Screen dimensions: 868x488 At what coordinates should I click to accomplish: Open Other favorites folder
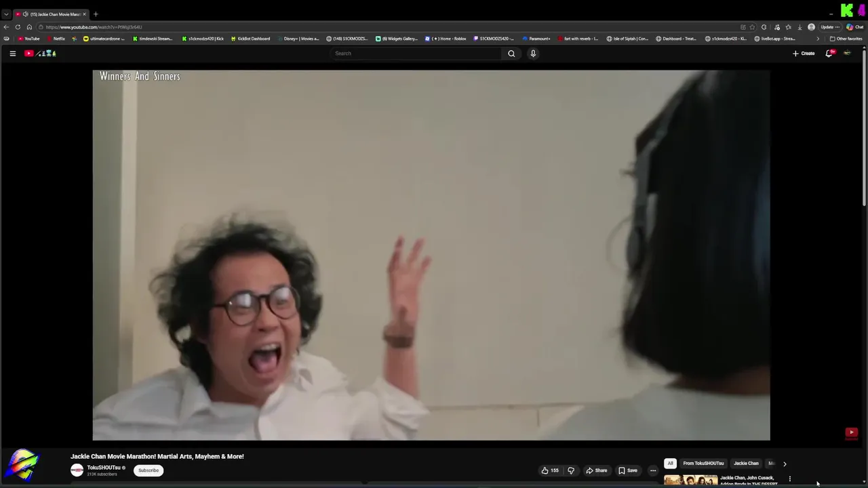click(846, 39)
